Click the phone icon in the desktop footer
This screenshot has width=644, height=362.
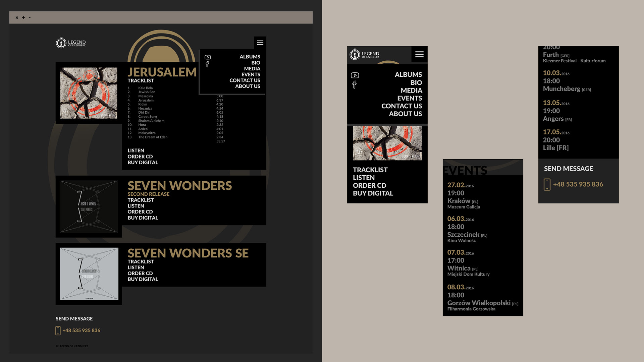(58, 330)
